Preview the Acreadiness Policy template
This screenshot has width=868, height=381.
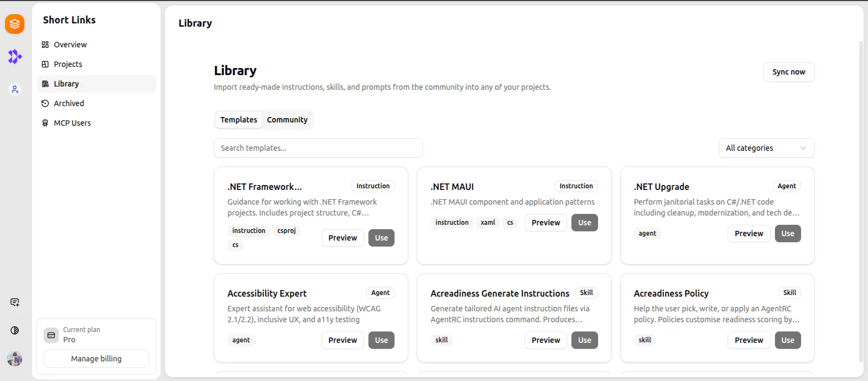749,340
